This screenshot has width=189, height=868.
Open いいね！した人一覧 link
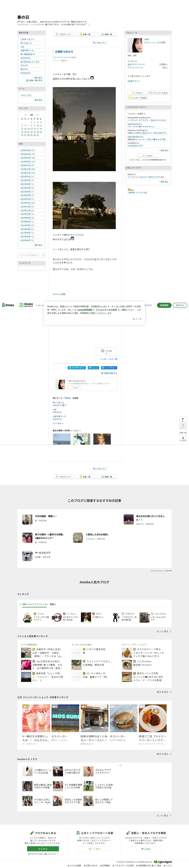[x=109, y=359]
